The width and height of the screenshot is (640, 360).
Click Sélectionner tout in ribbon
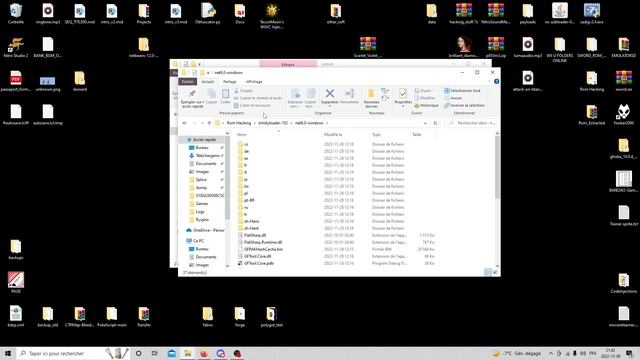[462, 91]
